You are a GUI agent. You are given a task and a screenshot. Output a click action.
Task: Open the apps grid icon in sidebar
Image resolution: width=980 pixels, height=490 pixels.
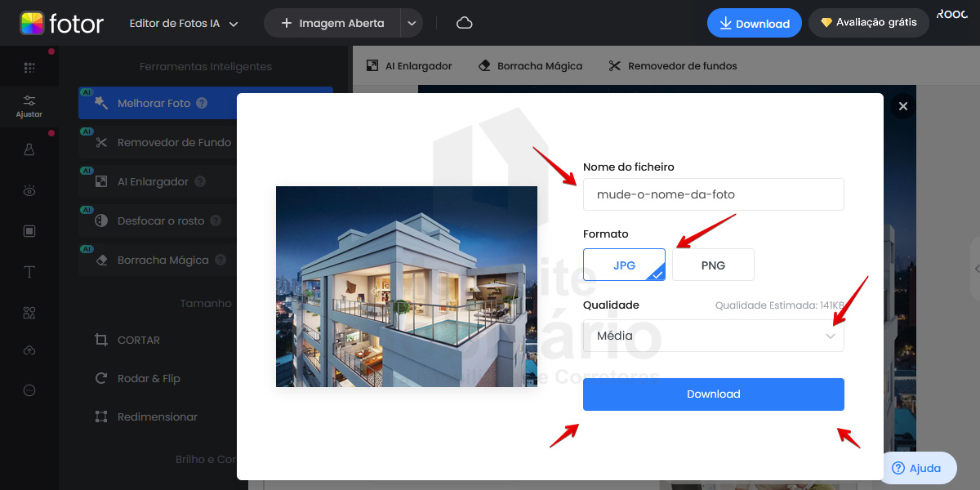[29, 68]
